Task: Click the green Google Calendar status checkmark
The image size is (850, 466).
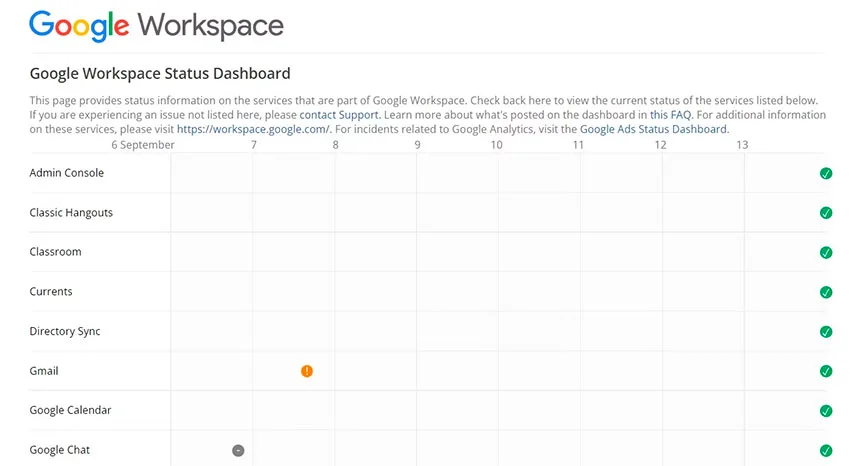Action: 826,411
